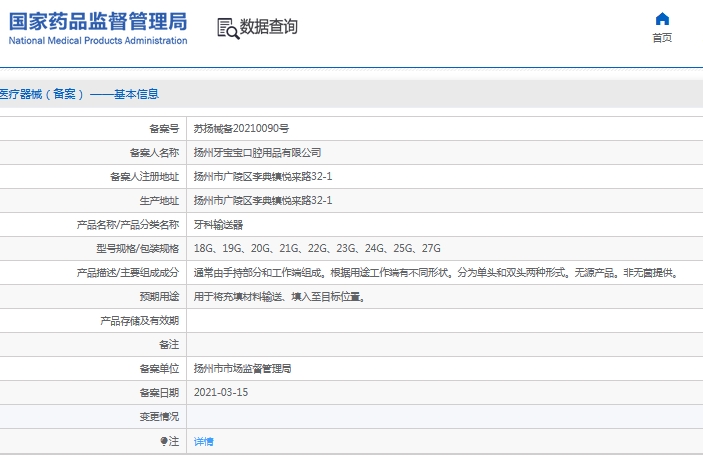This screenshot has height=463, width=703.
Task: Click the address value in the 生产地址 row
Action: click(263, 200)
